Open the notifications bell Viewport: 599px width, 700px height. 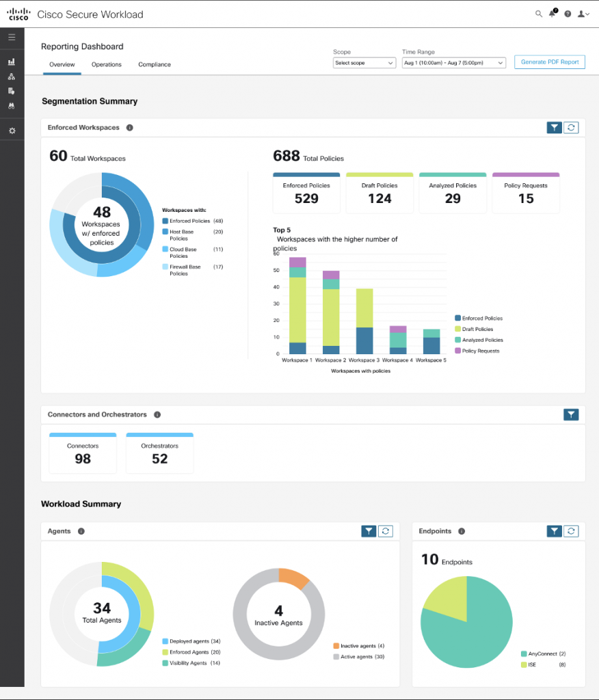[553, 14]
